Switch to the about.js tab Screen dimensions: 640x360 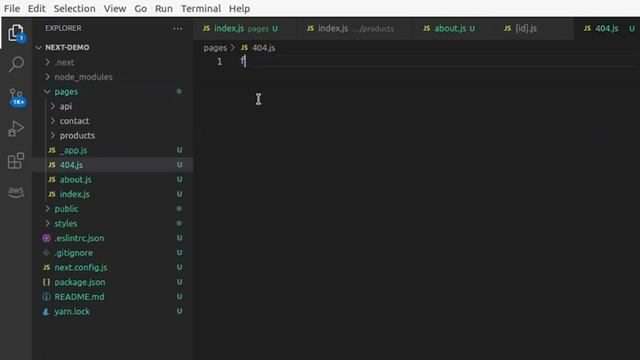tap(454, 29)
